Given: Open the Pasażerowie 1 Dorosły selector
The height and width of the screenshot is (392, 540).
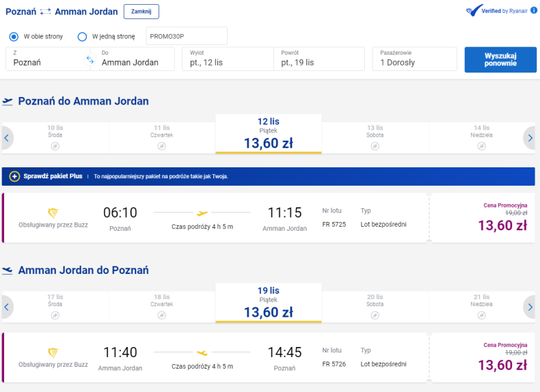Looking at the screenshot, I should coord(414,59).
